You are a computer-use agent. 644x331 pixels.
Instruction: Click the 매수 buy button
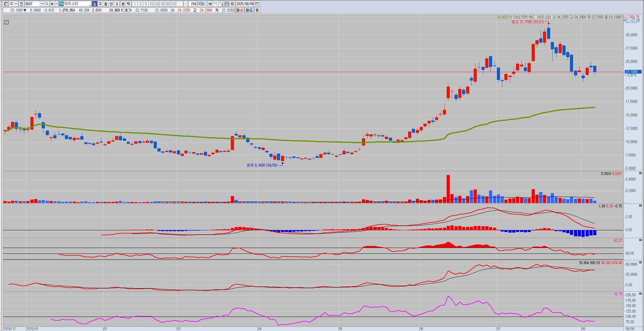coord(239,10)
